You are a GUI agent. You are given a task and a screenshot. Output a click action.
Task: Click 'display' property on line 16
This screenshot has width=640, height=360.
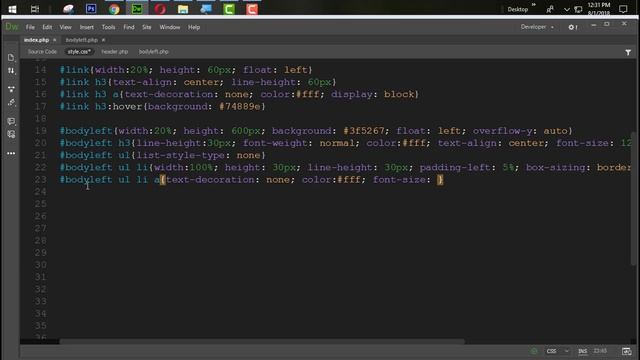(351, 94)
